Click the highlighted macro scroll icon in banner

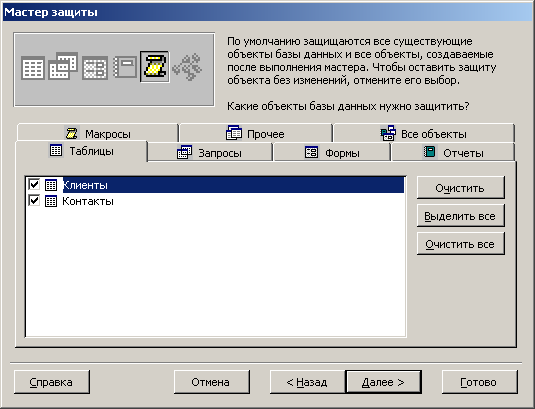pos(155,67)
